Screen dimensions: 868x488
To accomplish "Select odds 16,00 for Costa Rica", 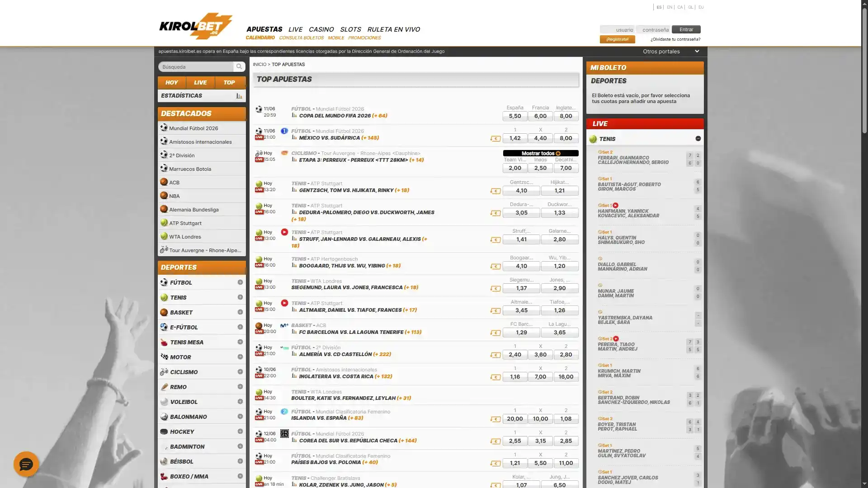I will [x=566, y=377].
